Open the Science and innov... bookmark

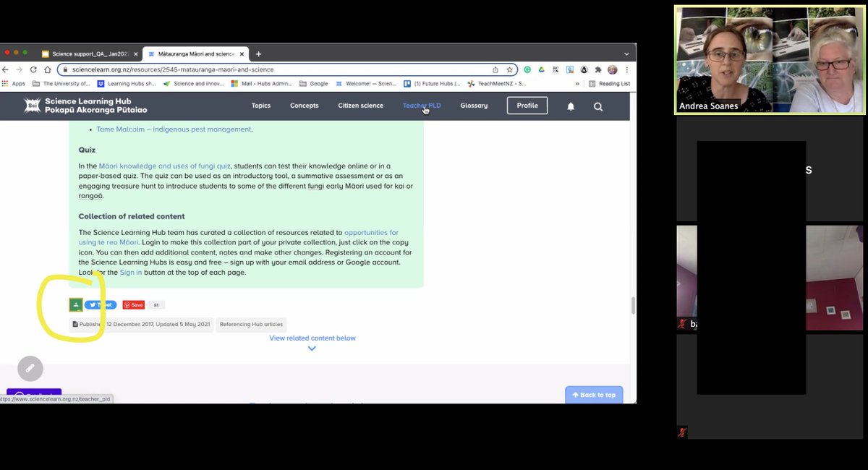194,83
